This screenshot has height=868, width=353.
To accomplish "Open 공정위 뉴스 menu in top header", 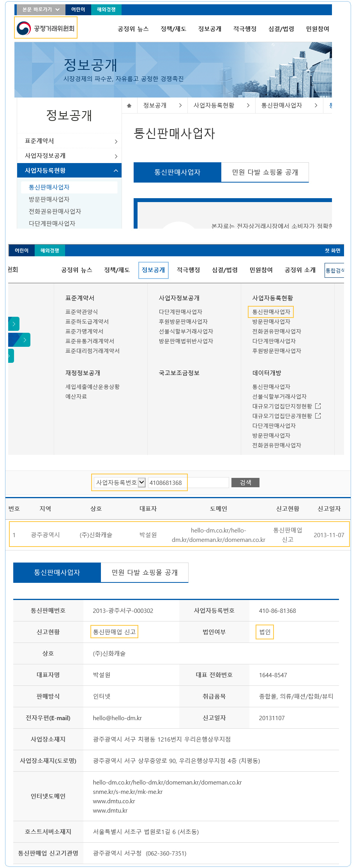I will 133,29.
